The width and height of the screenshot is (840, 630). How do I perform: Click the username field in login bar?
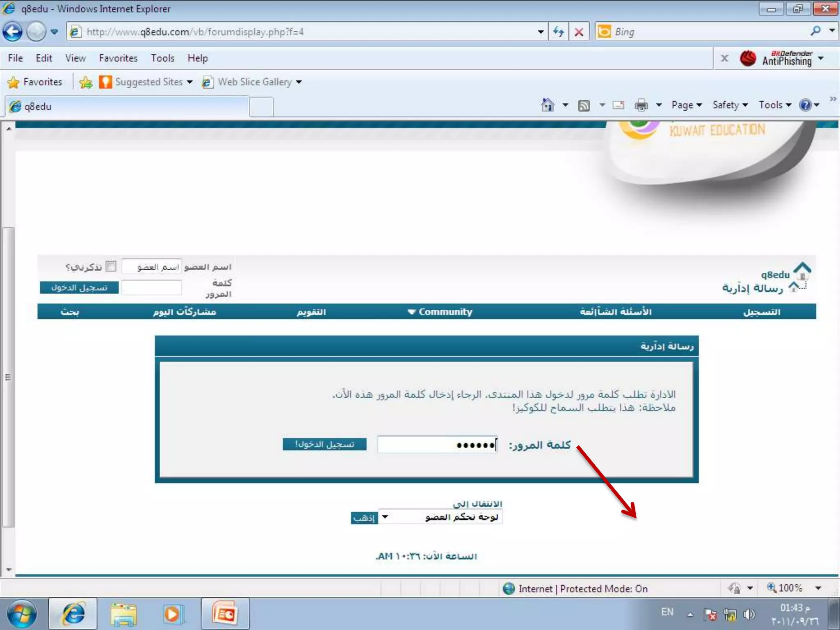pyautogui.click(x=151, y=267)
